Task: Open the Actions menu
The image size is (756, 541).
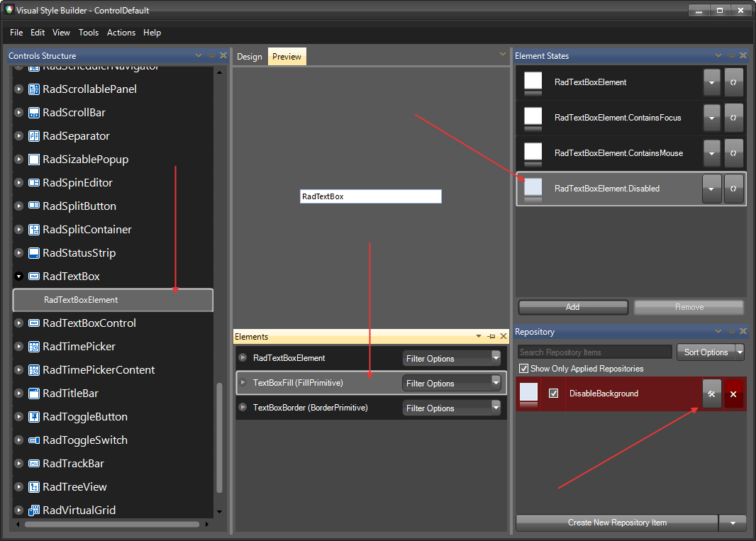Action: pos(121,33)
